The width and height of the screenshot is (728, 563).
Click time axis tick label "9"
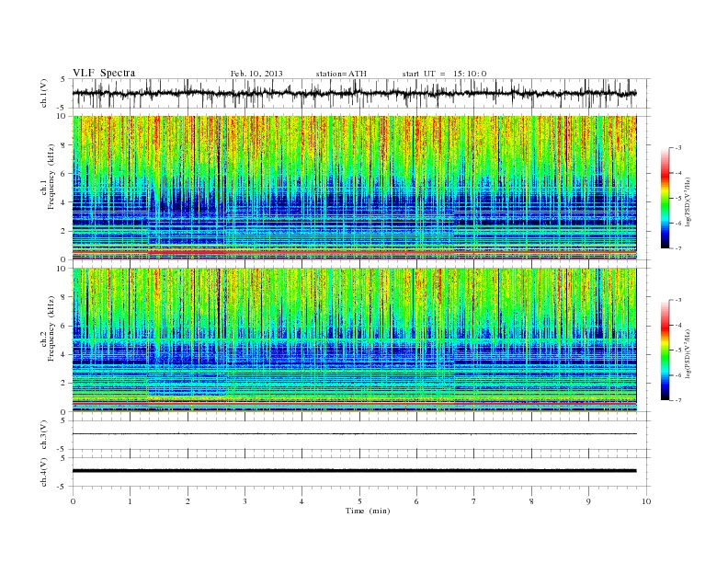tap(588, 501)
